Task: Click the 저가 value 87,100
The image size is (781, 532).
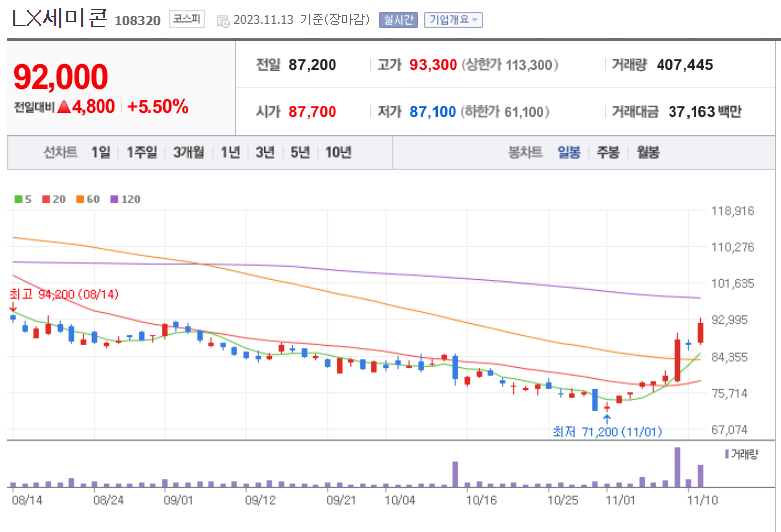Action: coord(432,112)
